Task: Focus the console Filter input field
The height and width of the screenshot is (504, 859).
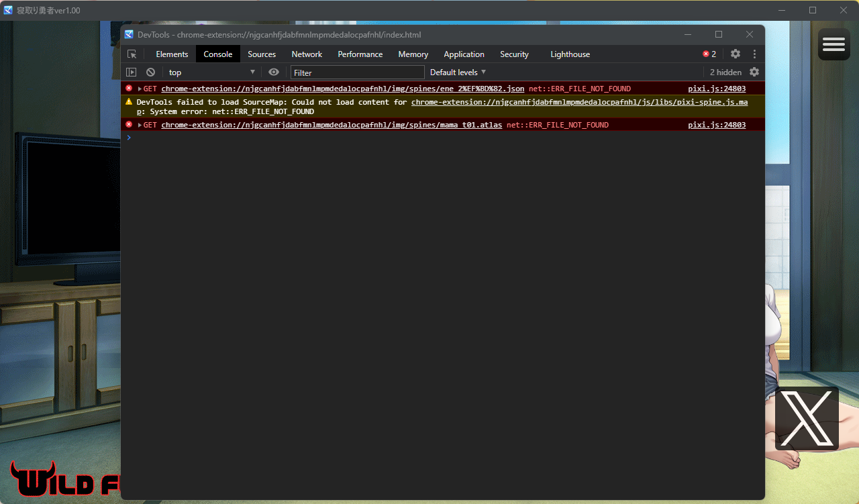Action: [358, 72]
